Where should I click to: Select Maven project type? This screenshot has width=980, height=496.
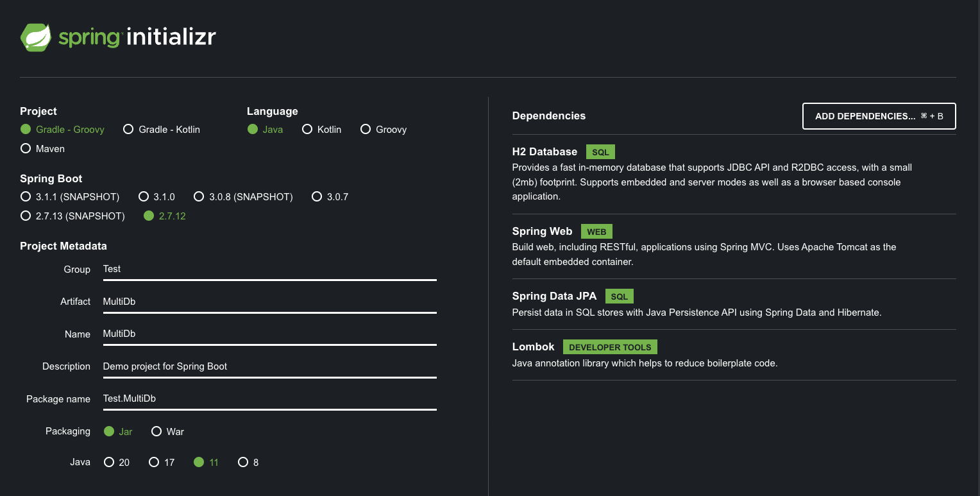43,149
